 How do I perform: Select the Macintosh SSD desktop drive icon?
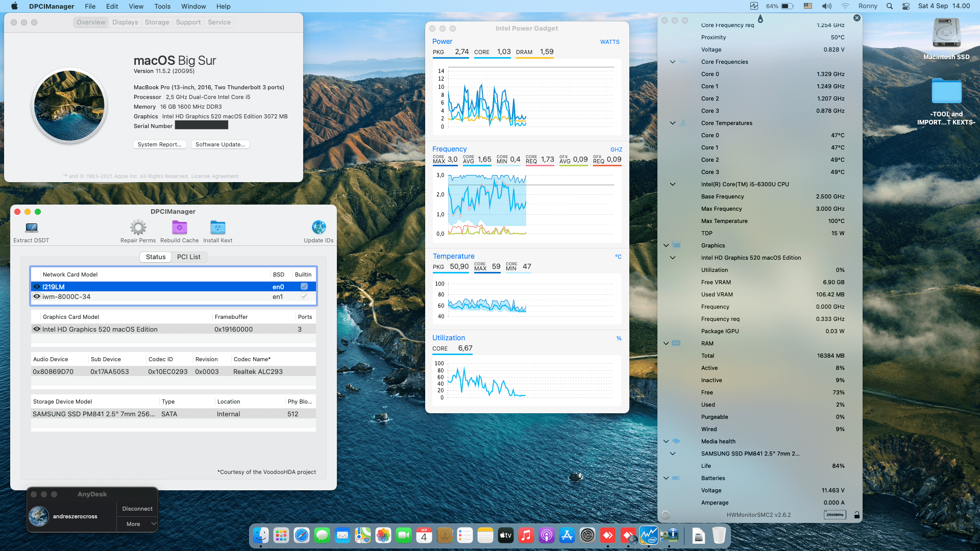(946, 34)
